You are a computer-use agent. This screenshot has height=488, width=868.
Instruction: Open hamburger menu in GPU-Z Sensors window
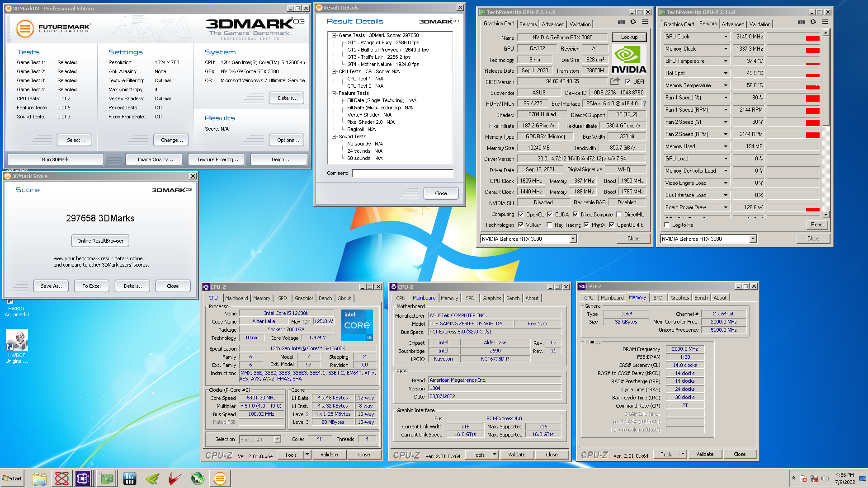tap(825, 22)
